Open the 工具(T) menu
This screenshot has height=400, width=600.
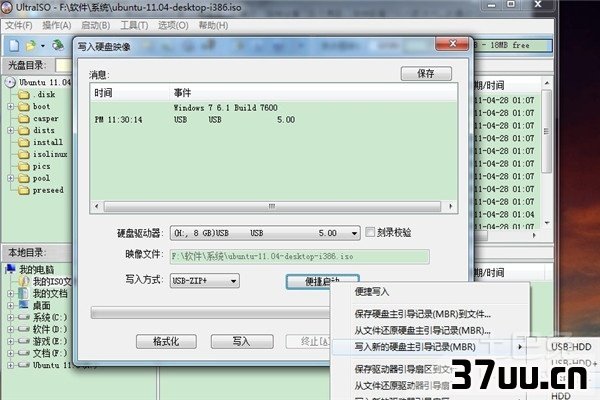[x=134, y=26]
